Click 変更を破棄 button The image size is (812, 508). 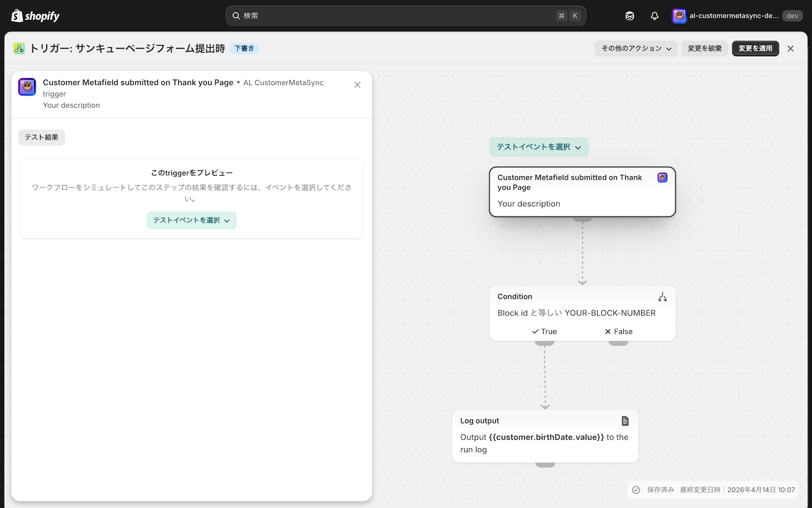tap(705, 49)
